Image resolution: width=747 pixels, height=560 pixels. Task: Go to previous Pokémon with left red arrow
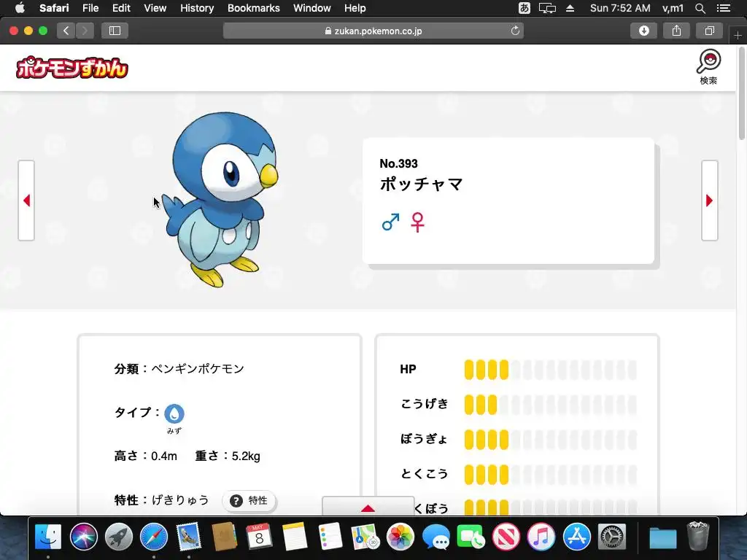click(27, 201)
